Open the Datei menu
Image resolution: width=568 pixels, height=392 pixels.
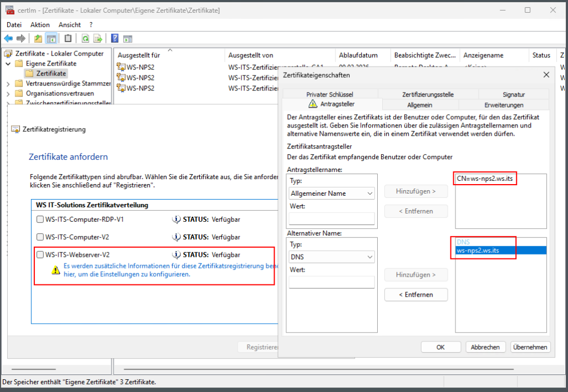point(14,24)
